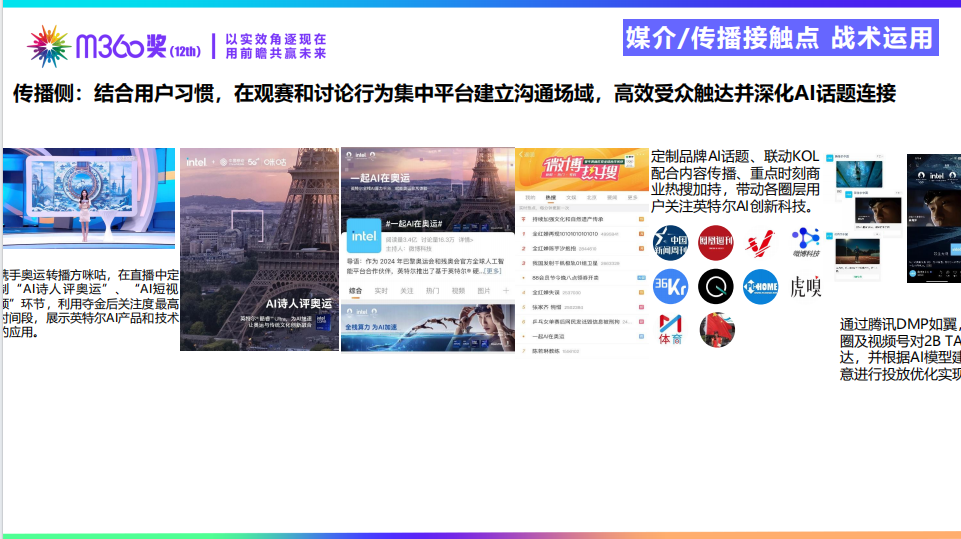Open the 热门 tab in topic page

click(x=432, y=290)
